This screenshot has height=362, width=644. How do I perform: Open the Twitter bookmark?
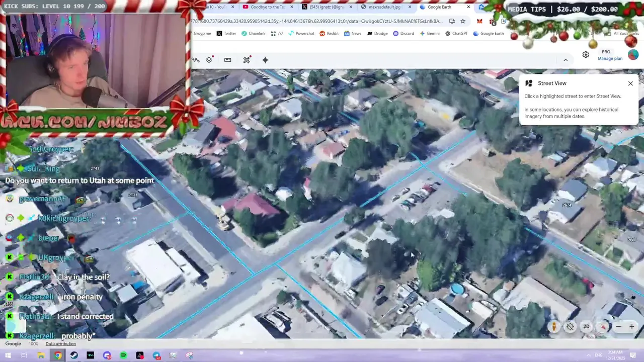pyautogui.click(x=226, y=34)
